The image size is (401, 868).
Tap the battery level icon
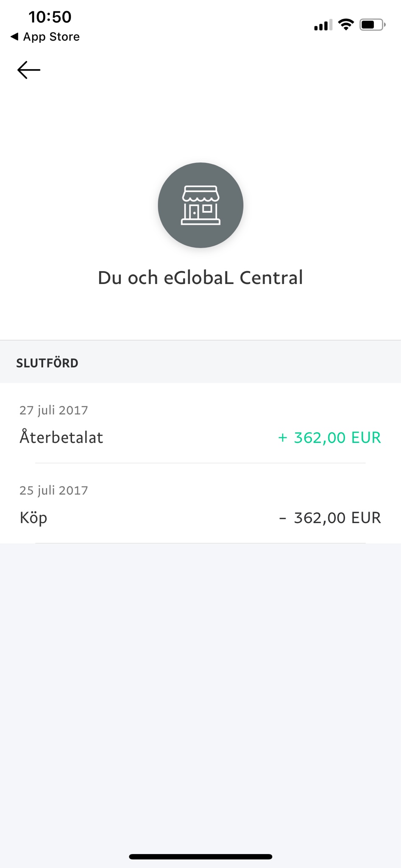pos(373,25)
